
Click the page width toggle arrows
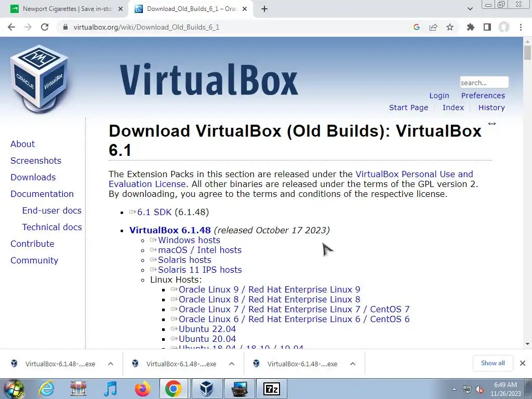[x=492, y=124]
